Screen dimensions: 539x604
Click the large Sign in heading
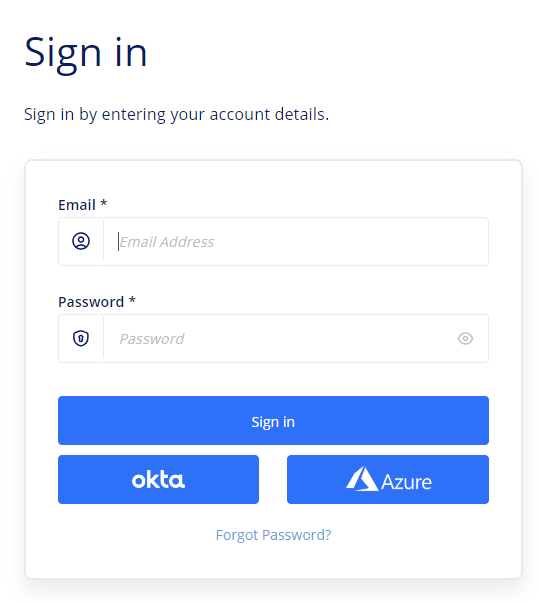tap(86, 53)
